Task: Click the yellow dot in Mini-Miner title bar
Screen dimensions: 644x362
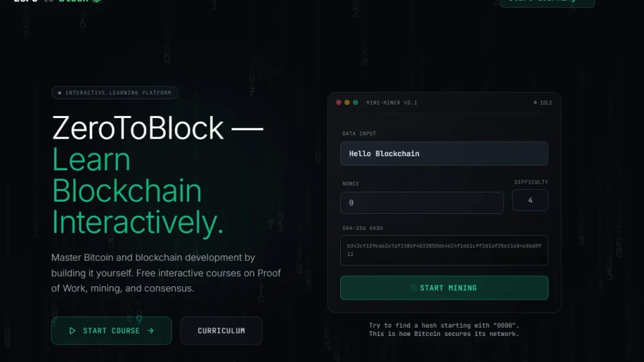Action: coord(347,103)
